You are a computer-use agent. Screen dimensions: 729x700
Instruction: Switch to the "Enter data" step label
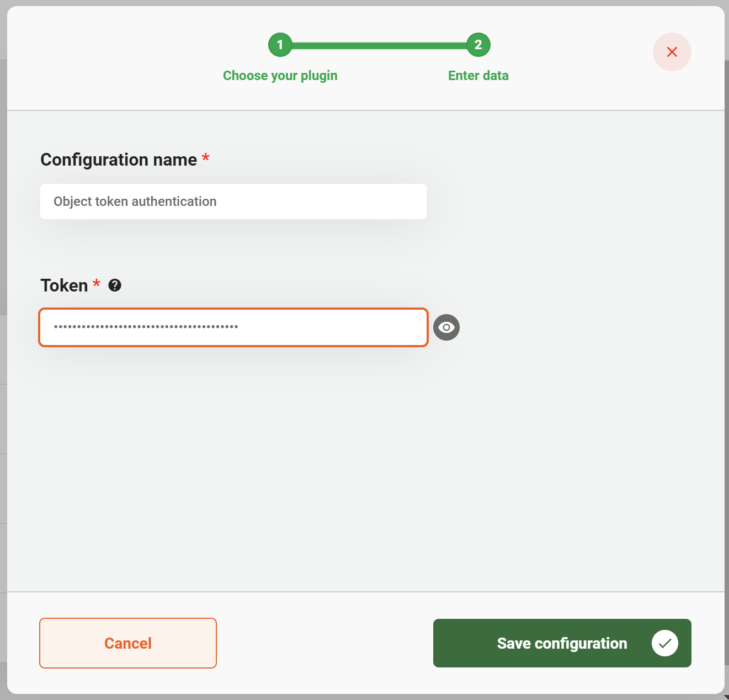coord(478,76)
